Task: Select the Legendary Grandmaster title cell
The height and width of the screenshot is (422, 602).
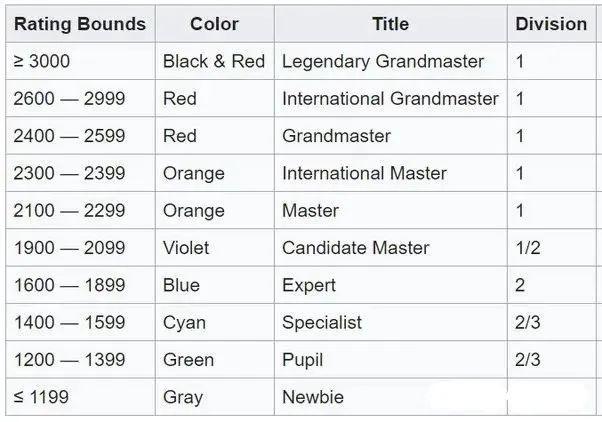Action: click(x=383, y=62)
